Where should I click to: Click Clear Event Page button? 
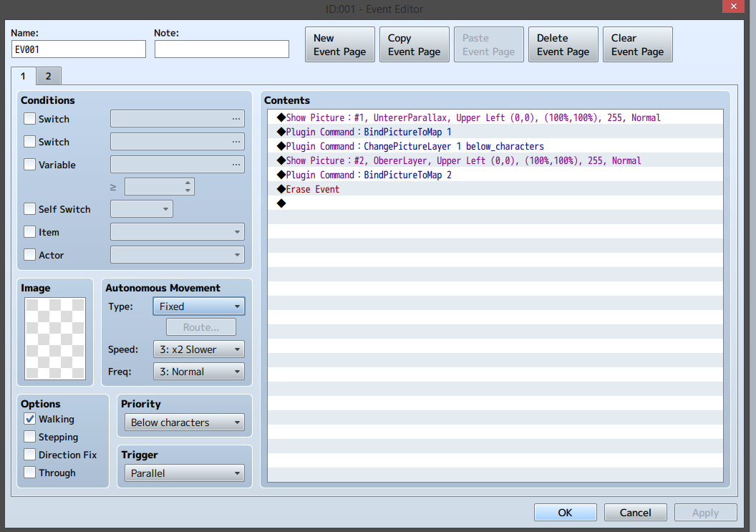coord(637,44)
